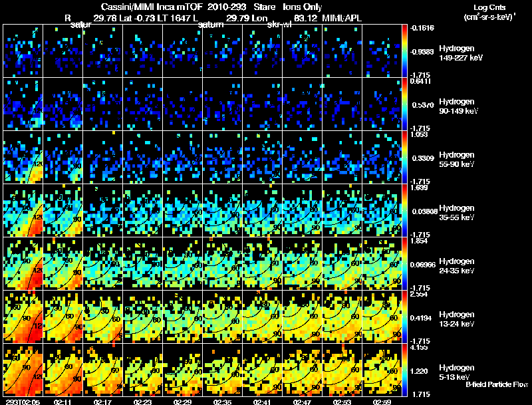Click the '2.554' scale maximum value
532x405 pixels.
pos(419,294)
